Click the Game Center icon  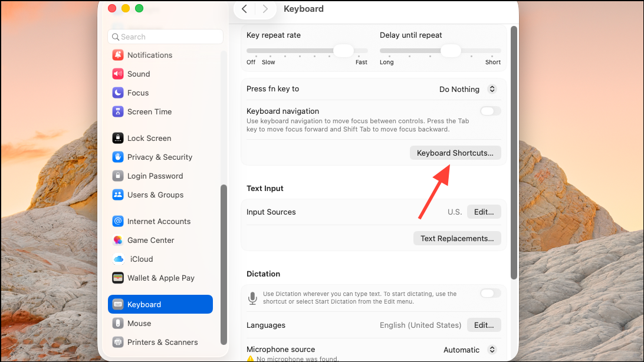(x=118, y=240)
